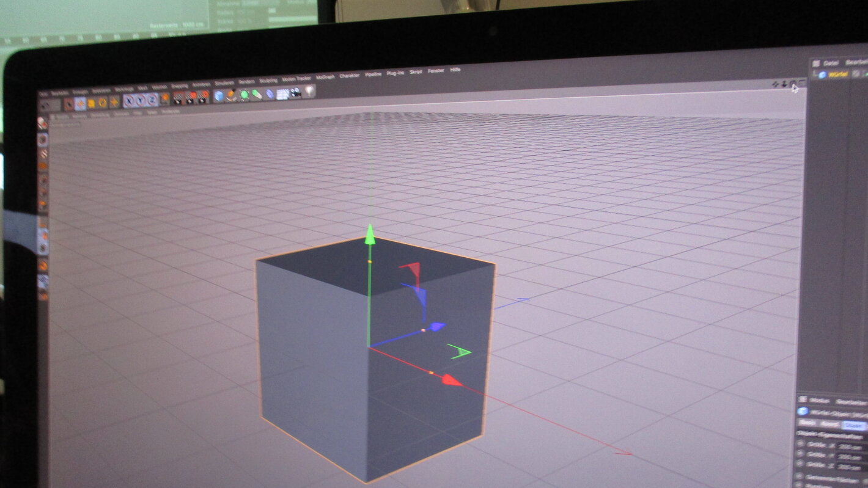This screenshot has width=868, height=488.
Task: Open the Pipeline menu
Action: click(373, 75)
